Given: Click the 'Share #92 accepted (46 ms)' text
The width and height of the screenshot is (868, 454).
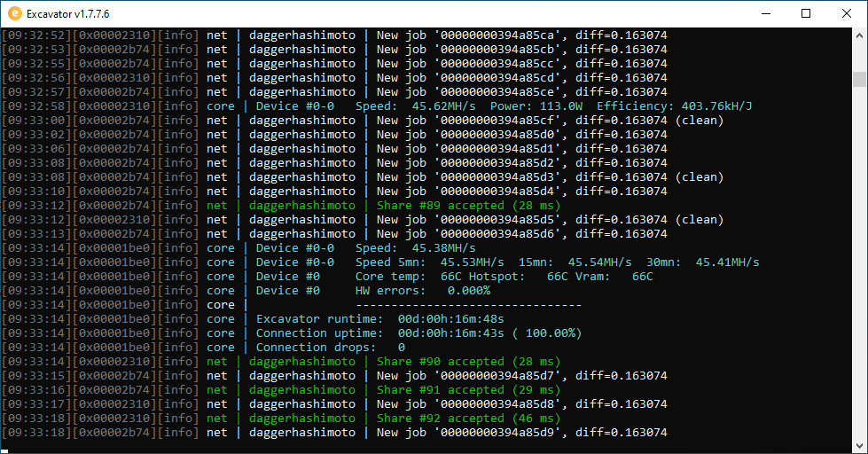Looking at the screenshot, I should (468, 419).
